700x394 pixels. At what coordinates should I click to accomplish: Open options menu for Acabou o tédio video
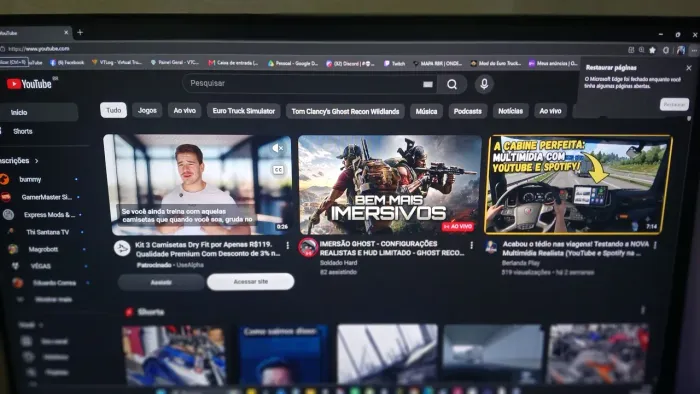[x=655, y=245]
